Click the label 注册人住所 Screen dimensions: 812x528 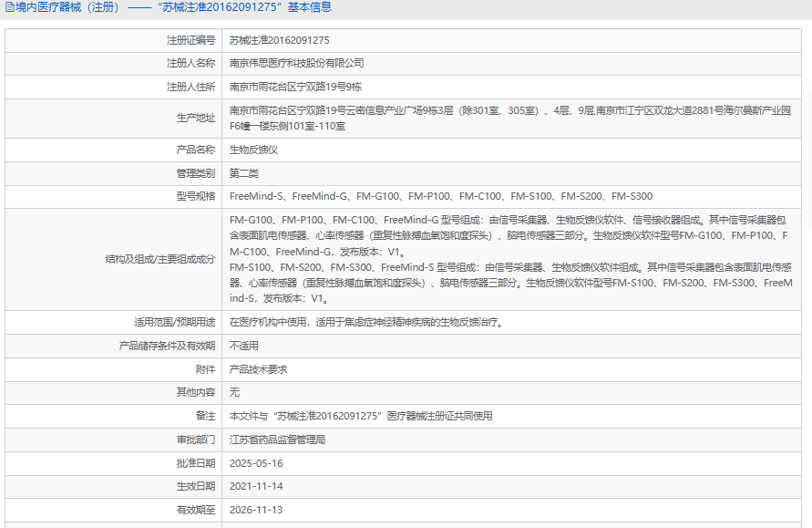pos(190,87)
